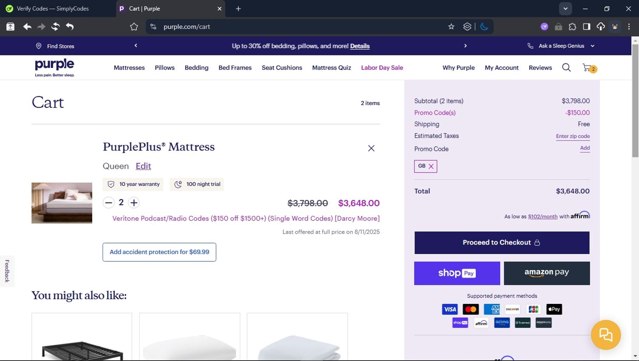Open the tab search dropdown in title bar

coord(565,9)
